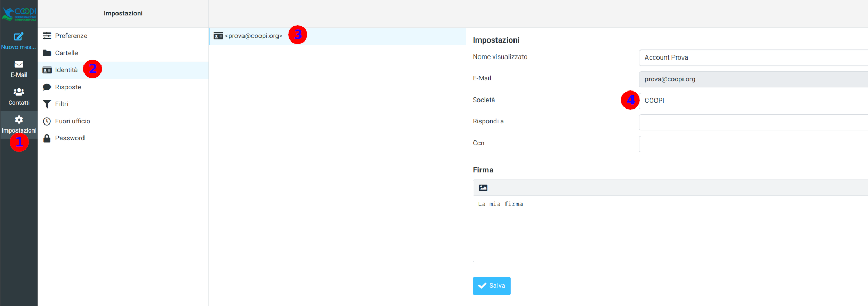Click the Preferenze sliders icon
Screen dimensions: 868x306
click(x=47, y=36)
